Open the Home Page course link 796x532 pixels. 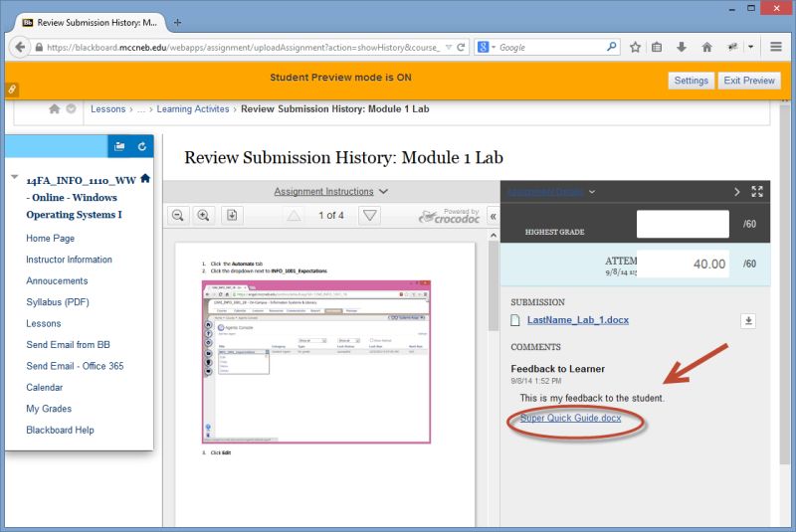[51, 238]
